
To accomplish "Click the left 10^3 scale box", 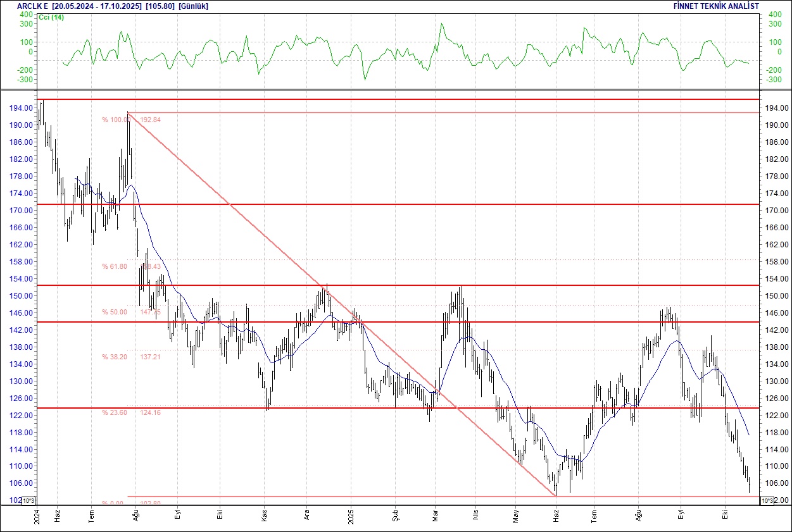I will click(29, 501).
